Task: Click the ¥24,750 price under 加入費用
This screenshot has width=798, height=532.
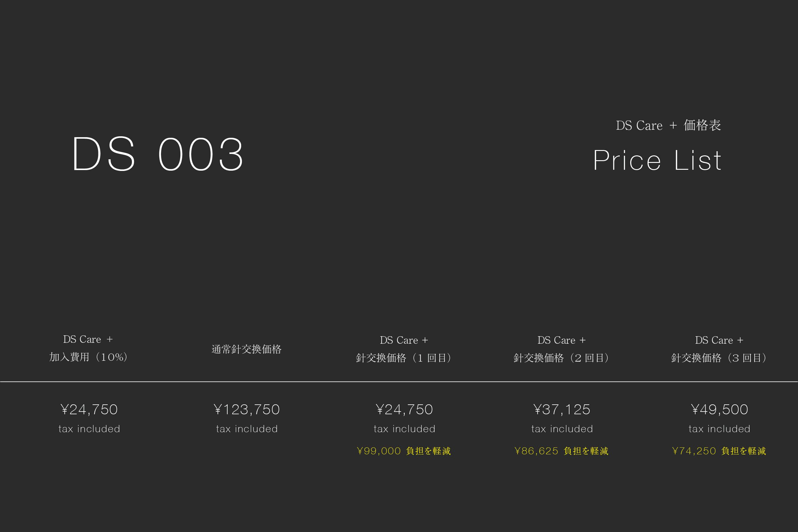Action: [x=89, y=409]
